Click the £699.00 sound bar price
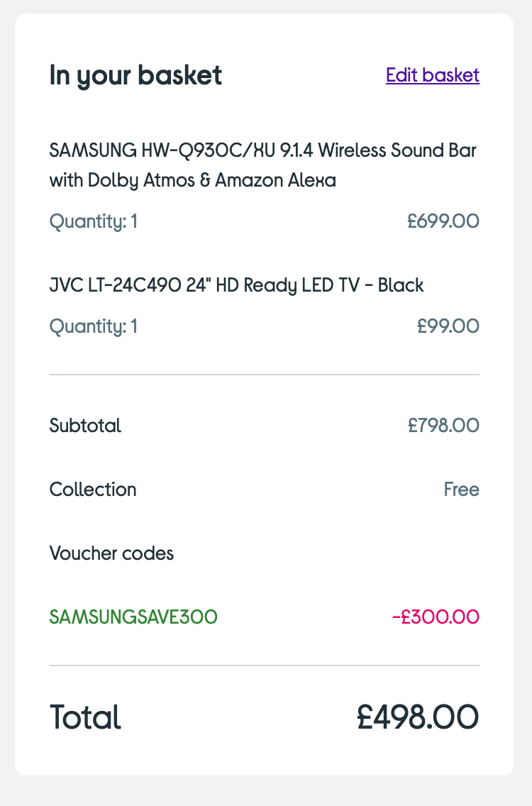The width and height of the screenshot is (532, 806). (x=443, y=222)
